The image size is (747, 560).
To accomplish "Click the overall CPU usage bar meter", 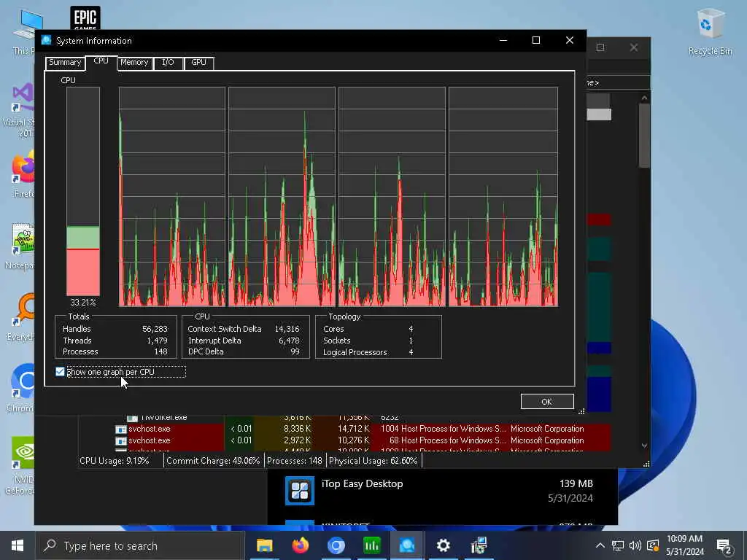I will click(83, 192).
